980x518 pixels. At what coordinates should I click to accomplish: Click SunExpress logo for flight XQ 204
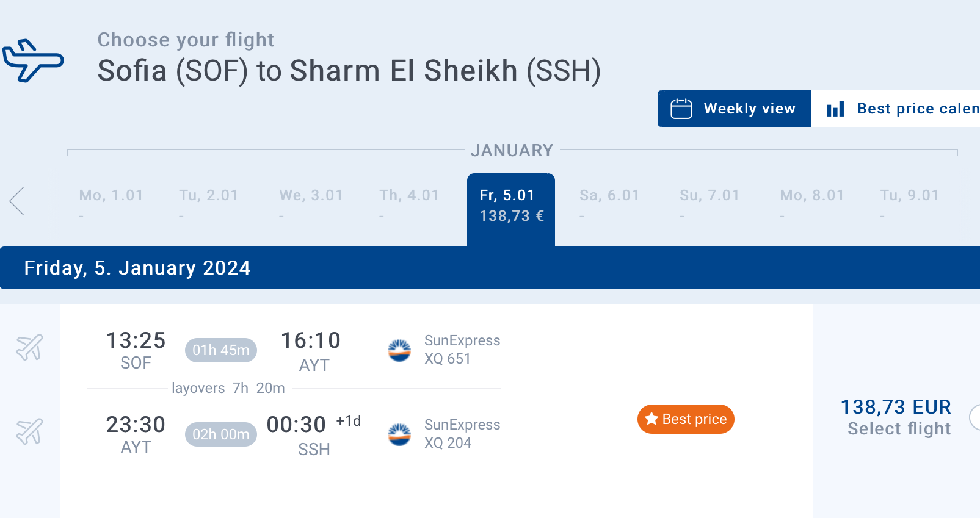click(x=399, y=434)
